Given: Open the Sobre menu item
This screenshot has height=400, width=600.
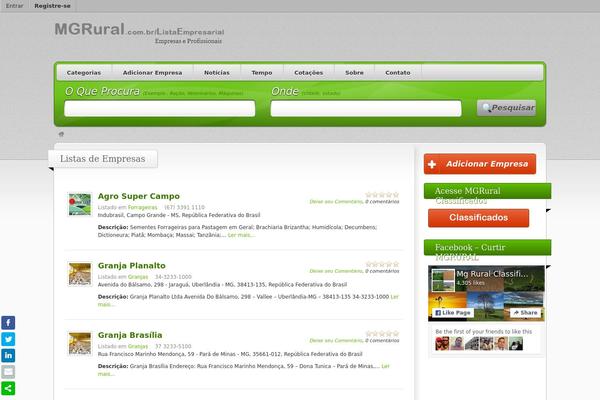Looking at the screenshot, I should (354, 72).
